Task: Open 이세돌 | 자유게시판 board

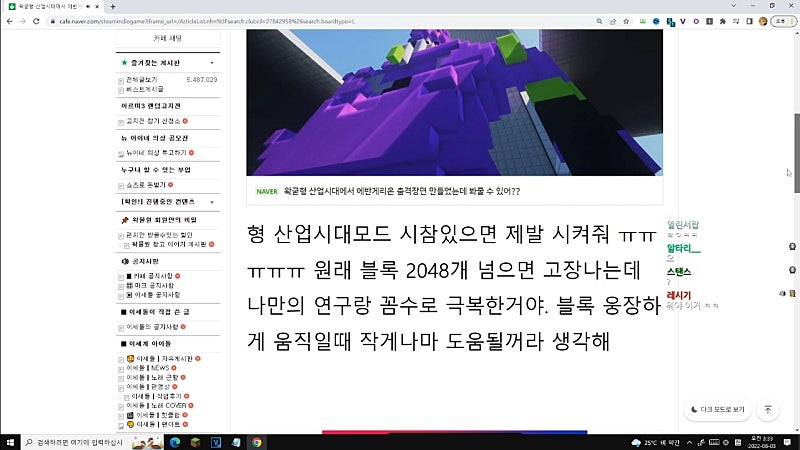Action: [164, 359]
